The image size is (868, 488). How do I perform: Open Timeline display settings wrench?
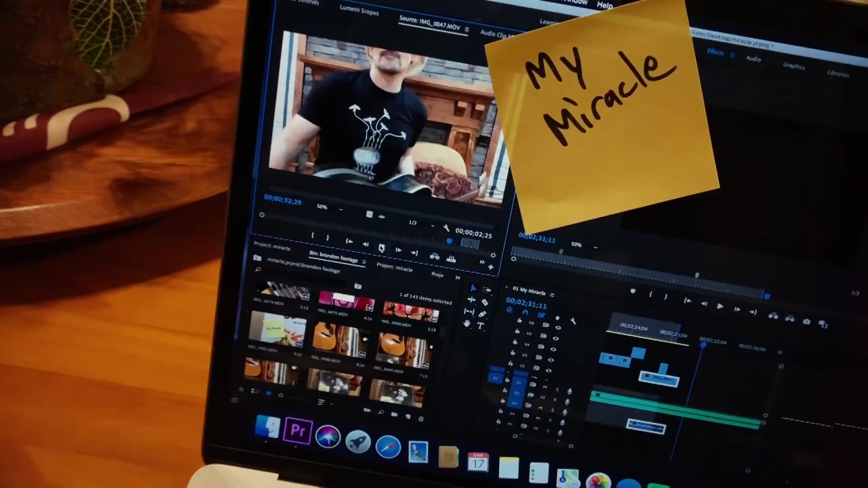[x=573, y=321]
